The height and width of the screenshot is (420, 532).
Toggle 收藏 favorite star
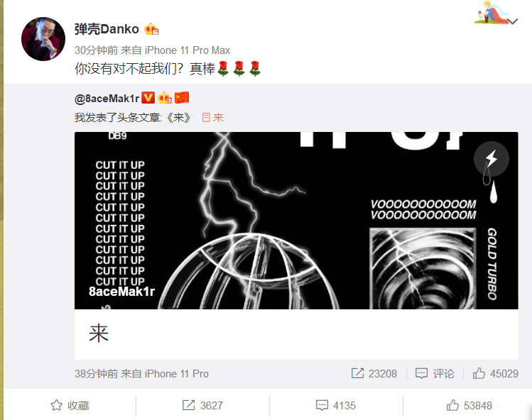(x=70, y=405)
